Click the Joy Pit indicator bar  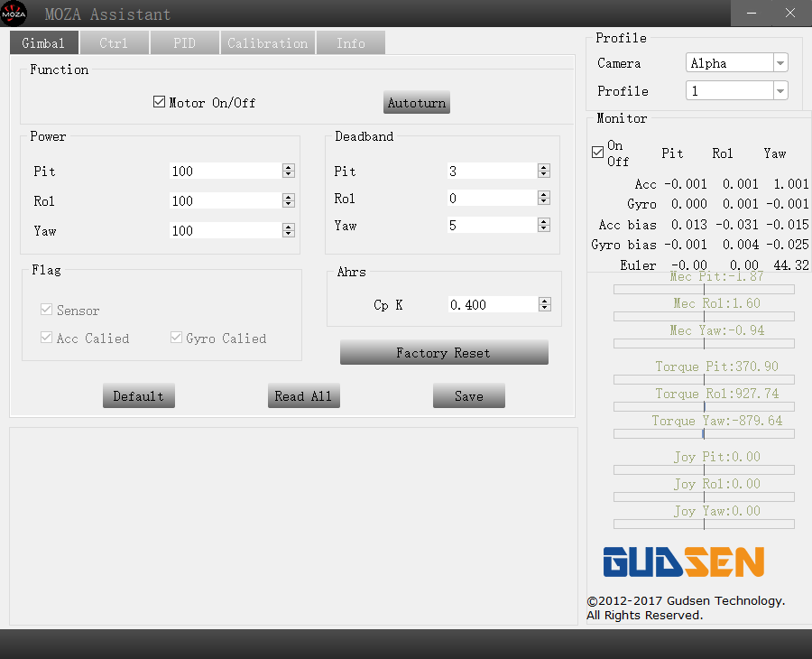pyautogui.click(x=704, y=470)
